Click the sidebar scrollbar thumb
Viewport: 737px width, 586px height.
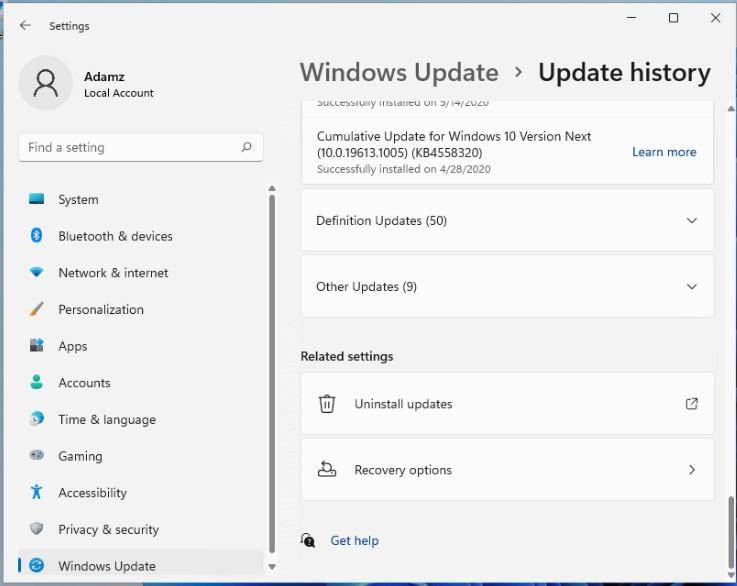[272, 374]
